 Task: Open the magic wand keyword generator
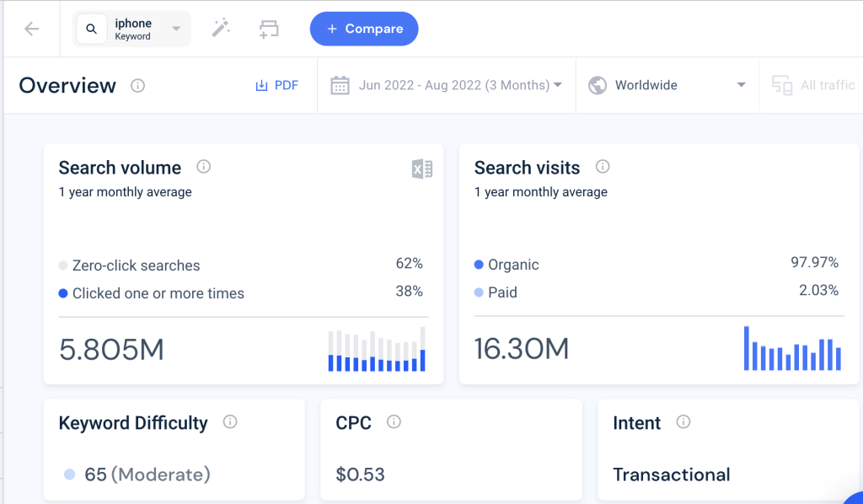[221, 28]
